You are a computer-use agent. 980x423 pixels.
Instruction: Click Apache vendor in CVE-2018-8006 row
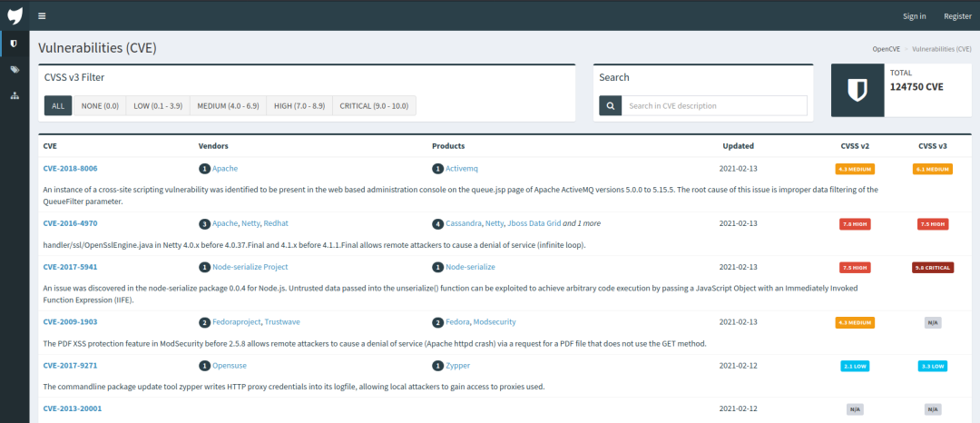click(x=225, y=169)
